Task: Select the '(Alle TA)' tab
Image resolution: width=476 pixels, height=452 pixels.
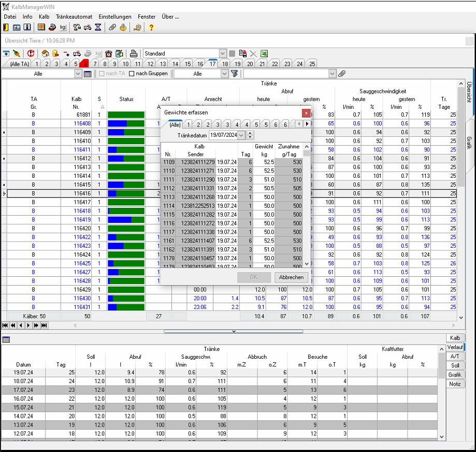Action: click(x=20, y=64)
